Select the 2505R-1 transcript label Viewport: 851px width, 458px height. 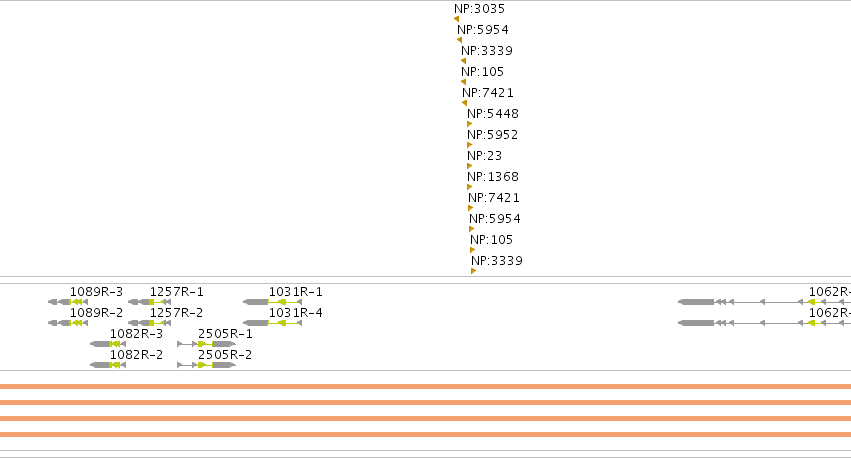click(x=225, y=334)
